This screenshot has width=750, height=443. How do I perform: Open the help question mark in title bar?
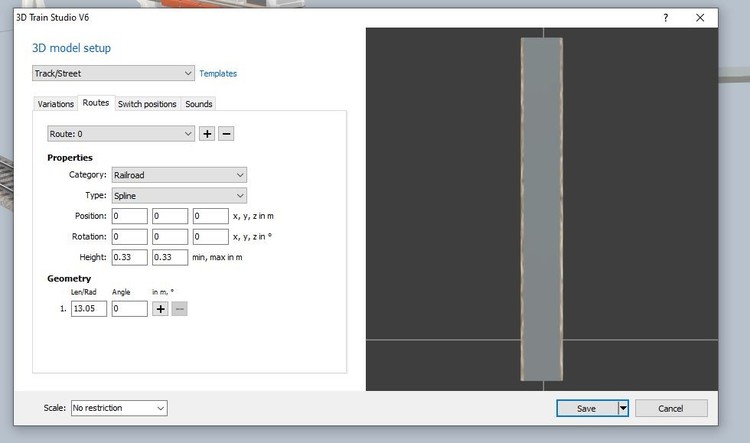[x=665, y=18]
